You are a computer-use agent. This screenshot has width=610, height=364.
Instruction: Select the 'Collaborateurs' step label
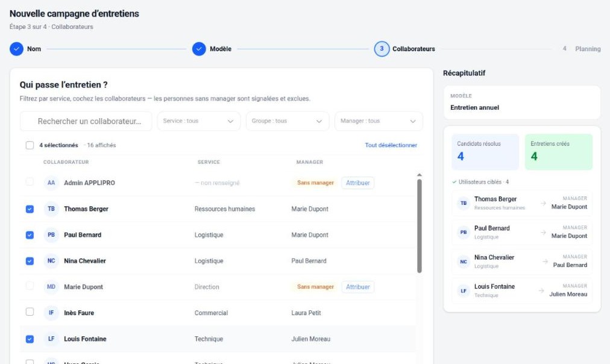(x=413, y=49)
